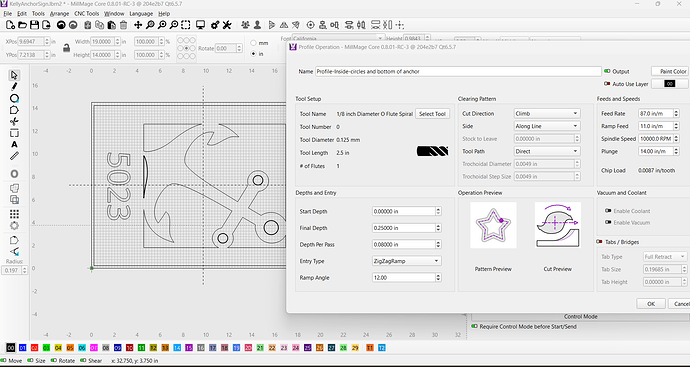Select the ellipse drawing tool

click(x=15, y=98)
